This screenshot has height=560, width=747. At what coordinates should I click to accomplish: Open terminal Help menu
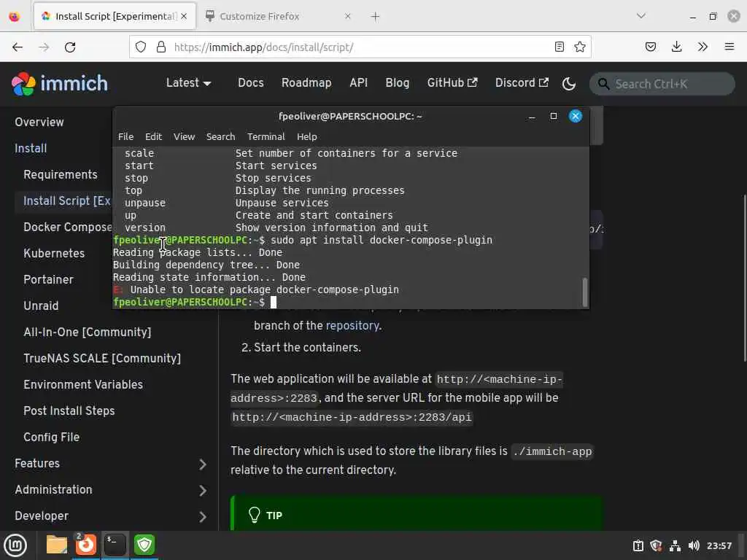pos(307,136)
